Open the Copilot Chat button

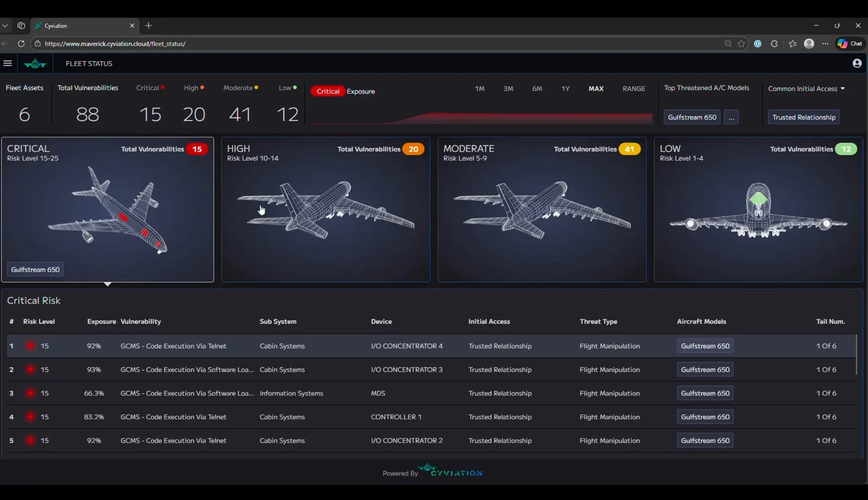[x=850, y=43]
